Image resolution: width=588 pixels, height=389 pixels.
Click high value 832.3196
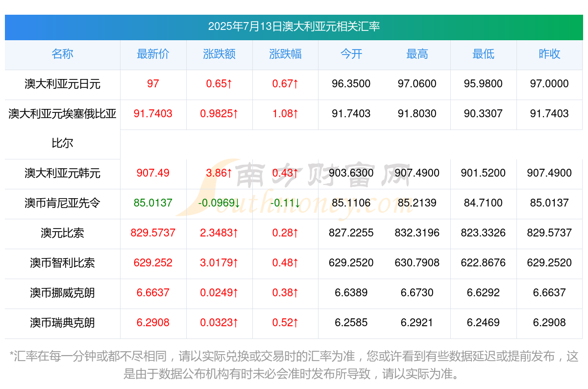(x=417, y=233)
